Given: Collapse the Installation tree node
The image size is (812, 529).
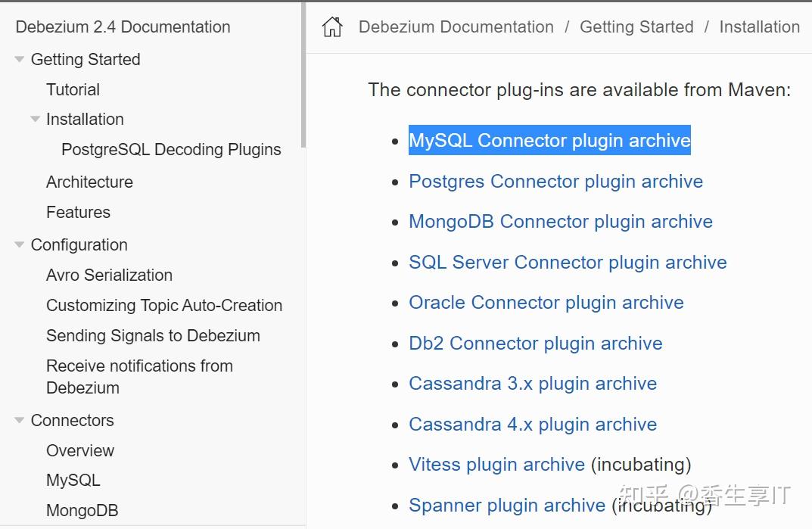Looking at the screenshot, I should (x=35, y=119).
